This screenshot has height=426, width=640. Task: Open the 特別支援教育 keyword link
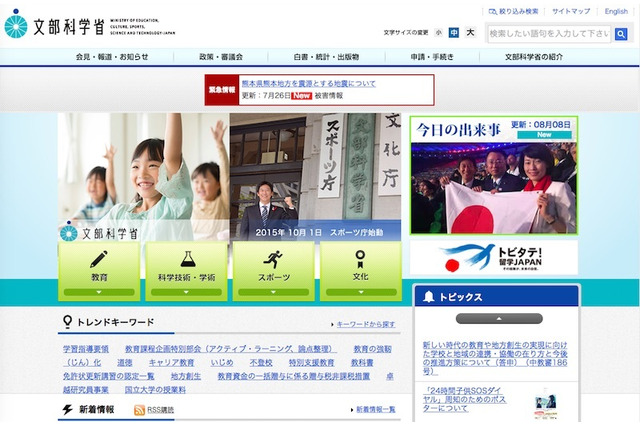[x=311, y=363]
